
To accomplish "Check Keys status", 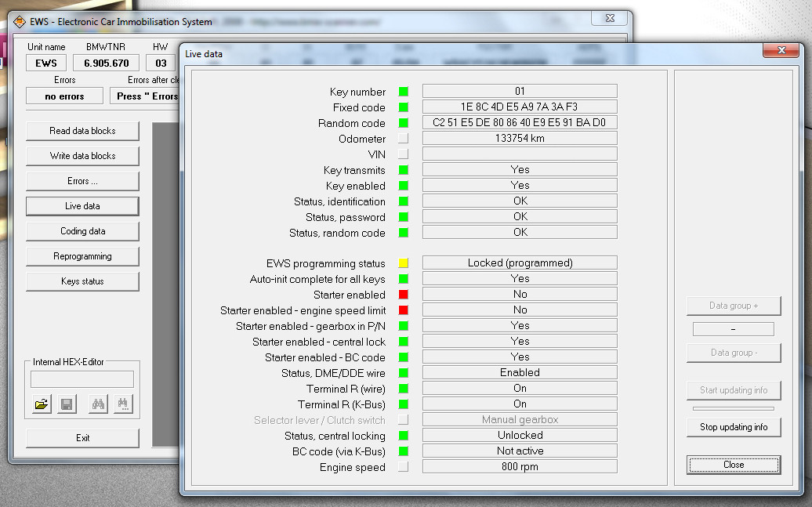I will point(82,281).
